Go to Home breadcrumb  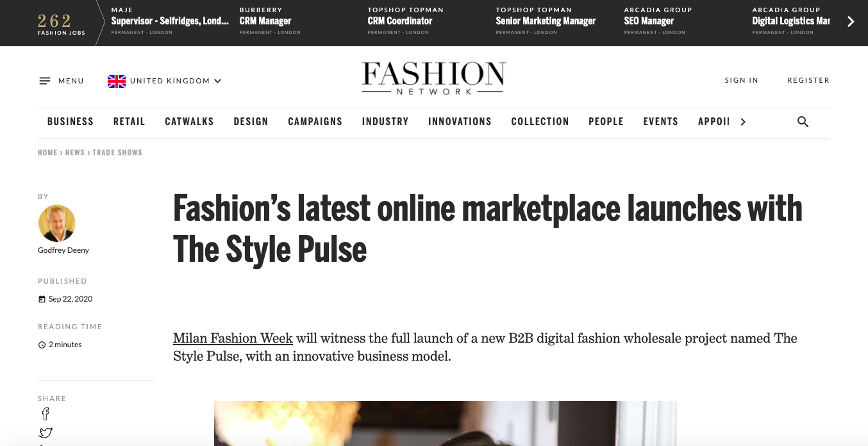point(47,153)
